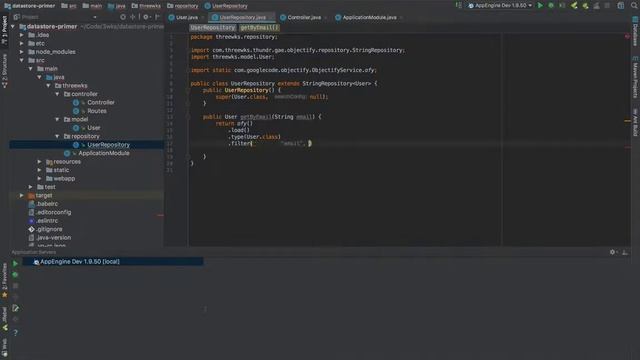Edit configuration with the pencil icon in Application Servers
This screenshot has width=640, height=360.
[15, 308]
